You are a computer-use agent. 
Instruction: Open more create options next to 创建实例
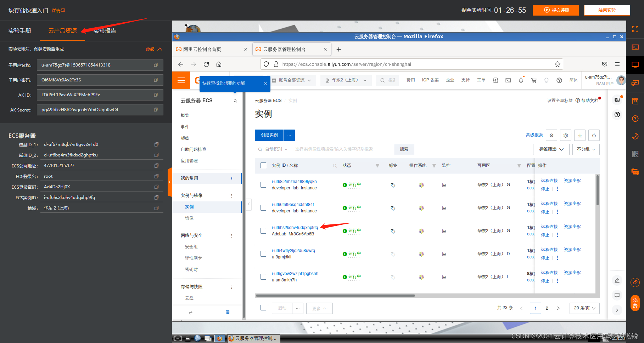(x=289, y=135)
